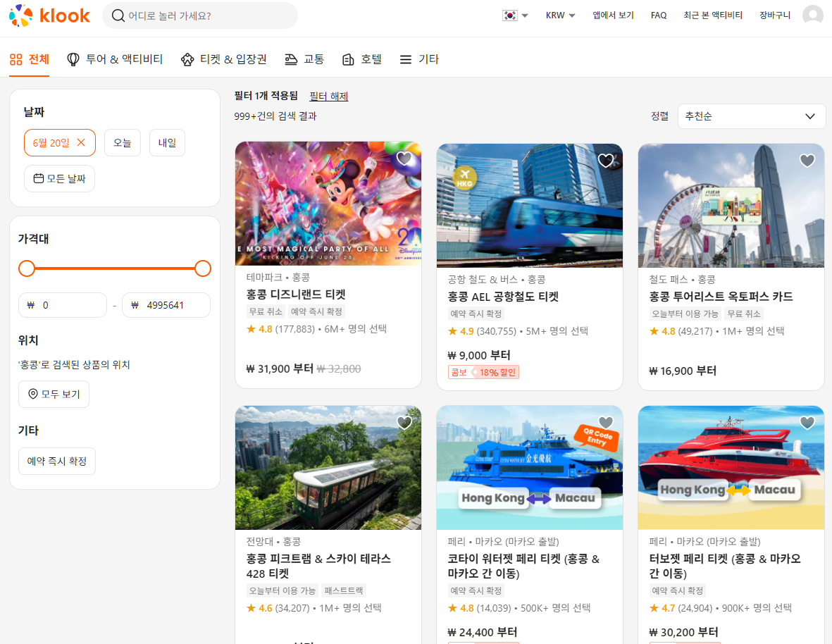The width and height of the screenshot is (832, 644).
Task: Open the 기타 menu tab
Action: click(419, 59)
